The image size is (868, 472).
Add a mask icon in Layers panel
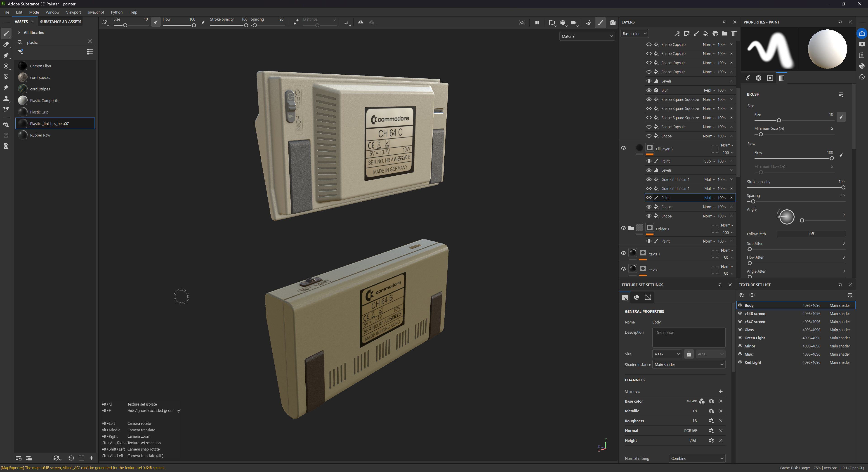coord(686,33)
